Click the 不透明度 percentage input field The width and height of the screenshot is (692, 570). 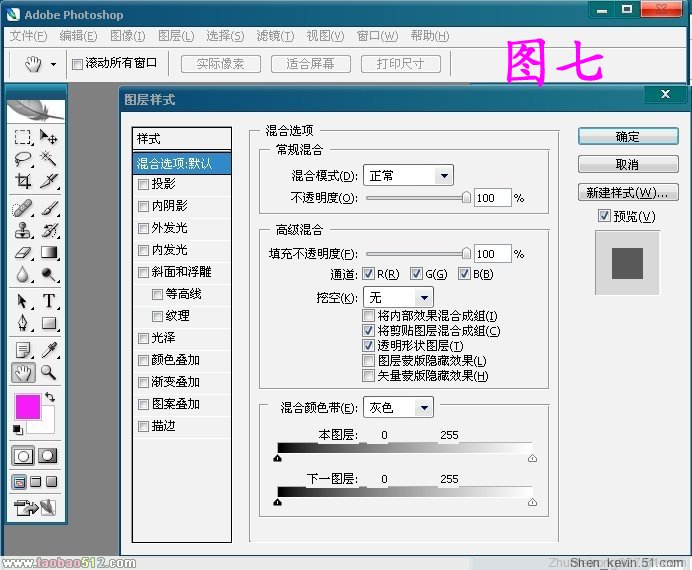pos(493,198)
